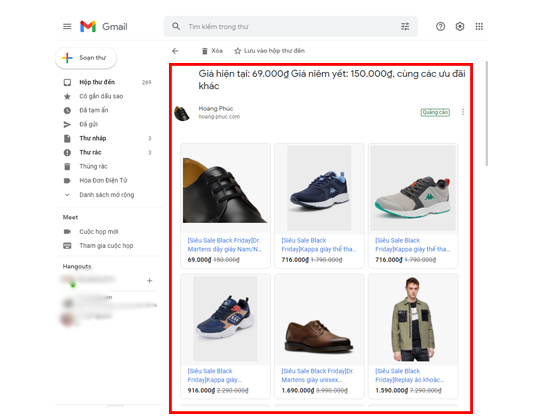Click the email scrollbar
560x420 pixels.
[x=486, y=114]
